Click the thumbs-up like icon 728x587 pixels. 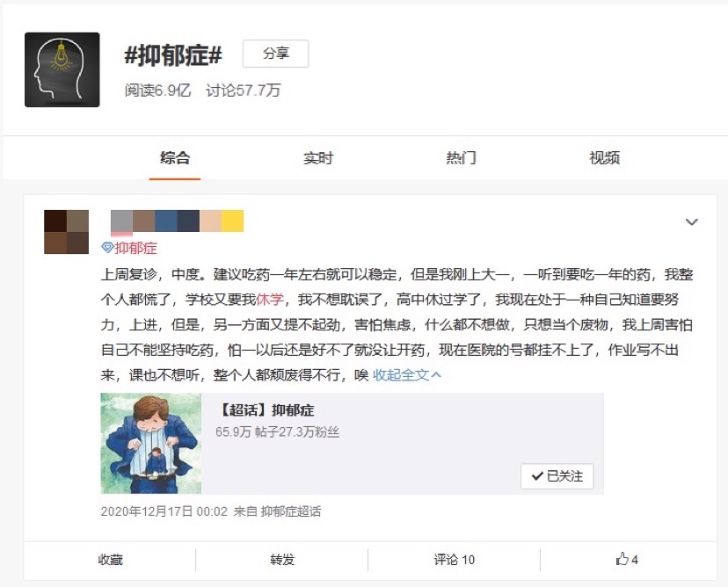(x=622, y=559)
